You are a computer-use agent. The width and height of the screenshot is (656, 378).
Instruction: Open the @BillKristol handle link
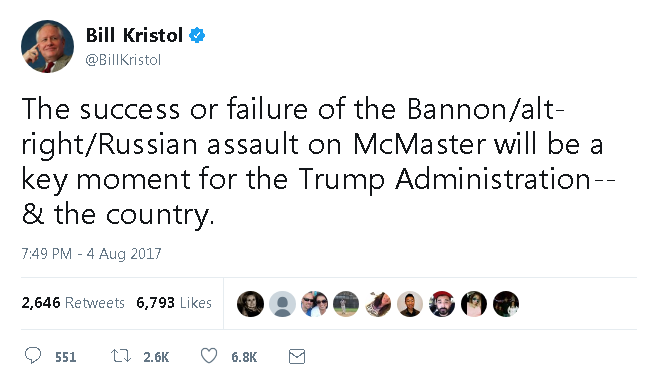123,60
